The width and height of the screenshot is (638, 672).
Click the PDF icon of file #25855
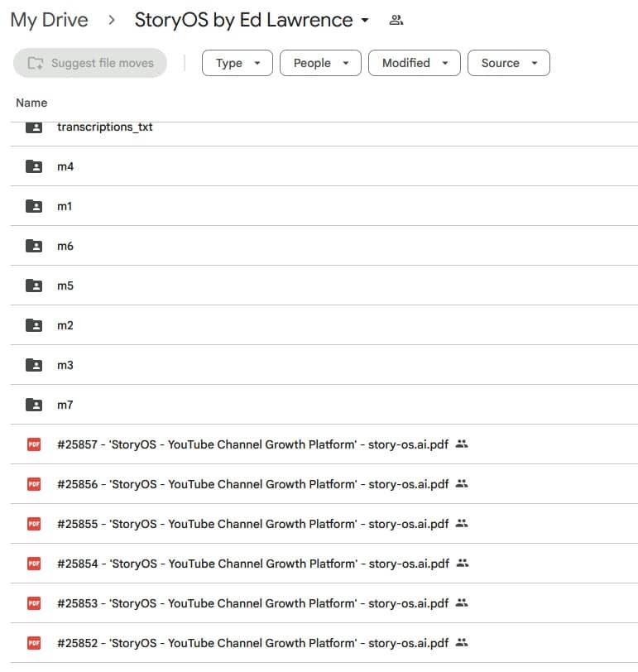tap(34, 524)
